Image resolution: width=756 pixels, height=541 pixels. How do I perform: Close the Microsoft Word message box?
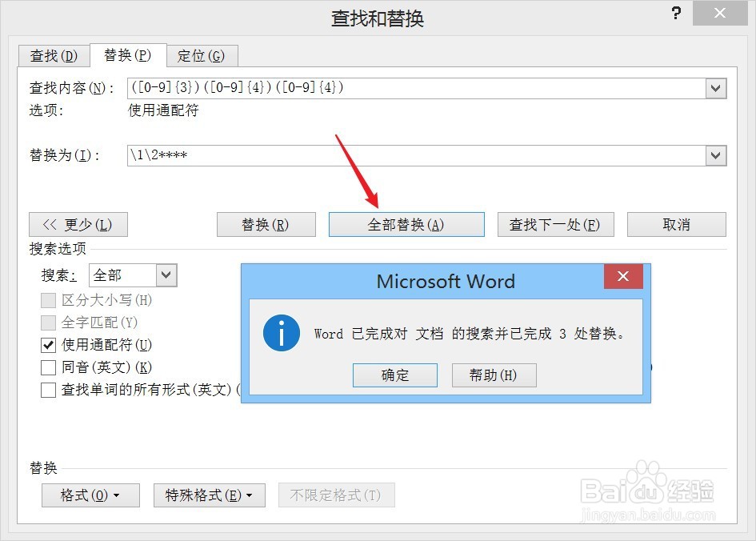[623, 276]
